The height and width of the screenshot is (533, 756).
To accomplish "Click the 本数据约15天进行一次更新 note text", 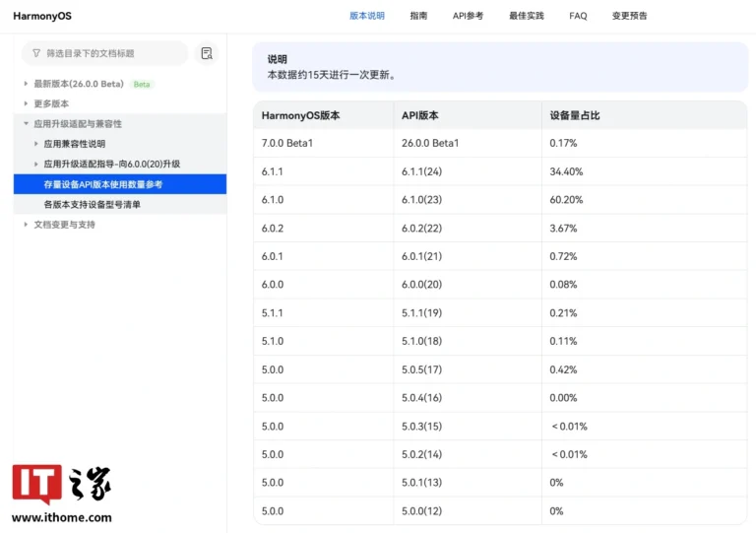I will (331, 75).
